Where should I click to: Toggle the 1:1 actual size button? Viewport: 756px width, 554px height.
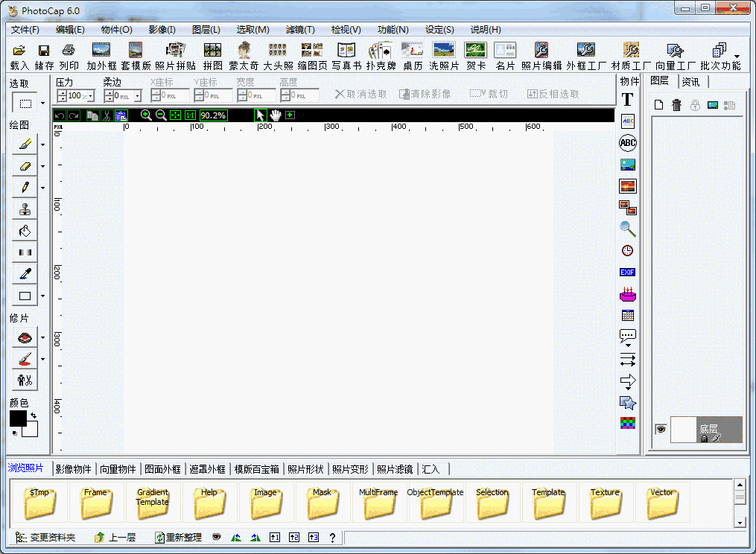coord(191,115)
